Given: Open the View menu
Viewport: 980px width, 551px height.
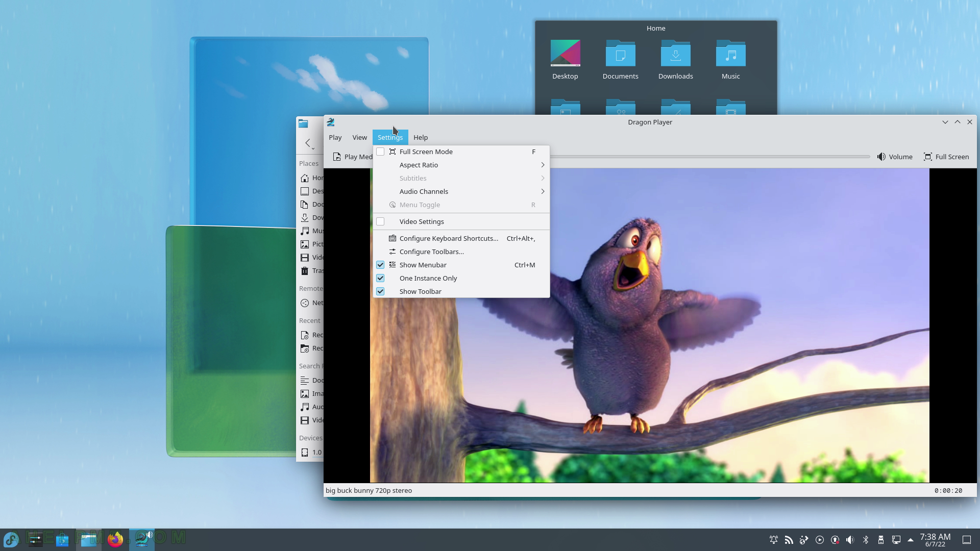Looking at the screenshot, I should coord(359,137).
